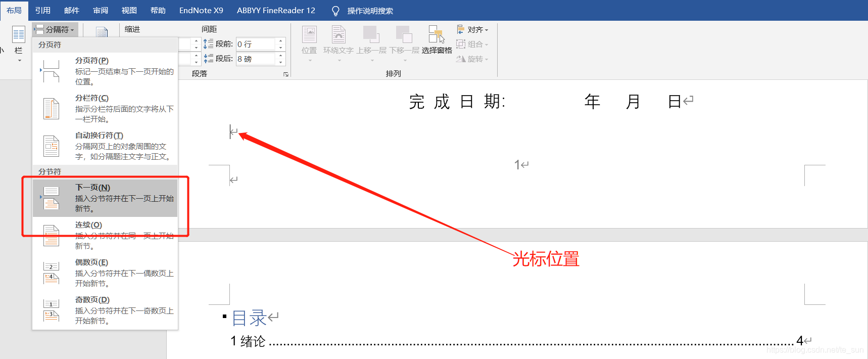Choose 偶数页(E) section break

pyautogui.click(x=105, y=273)
